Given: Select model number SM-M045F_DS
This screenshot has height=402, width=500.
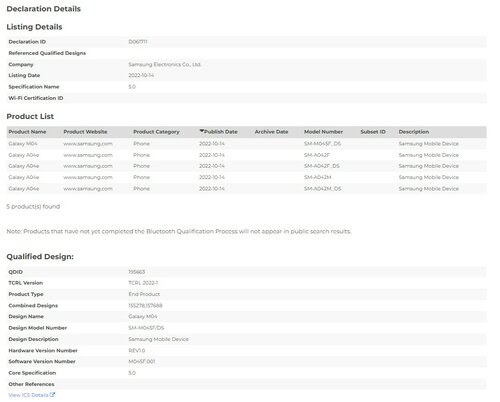Looking at the screenshot, I should [322, 144].
